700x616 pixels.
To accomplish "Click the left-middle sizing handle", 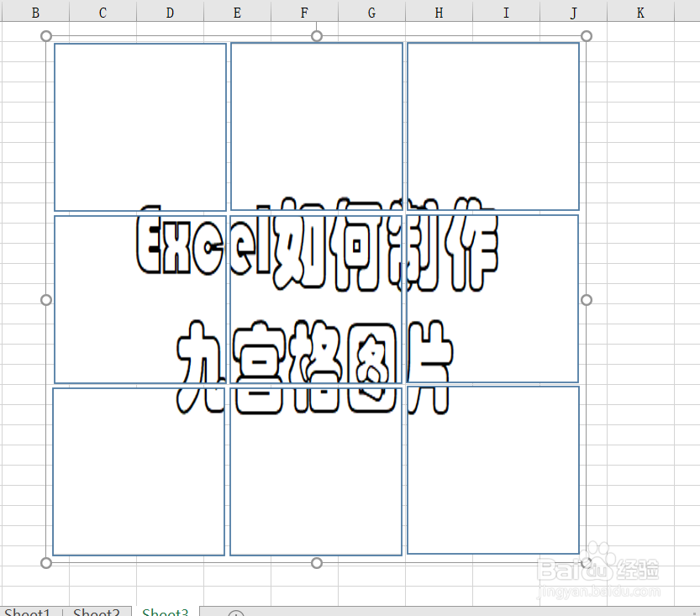I will [46, 300].
